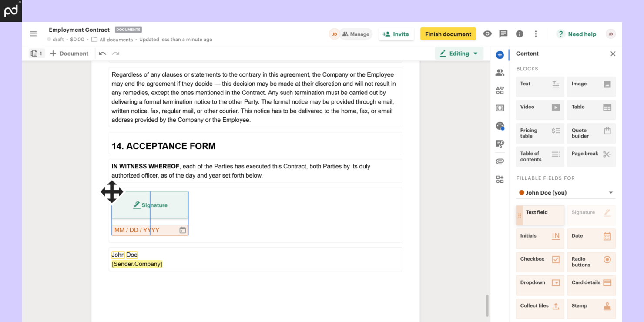Select the Stamp fillable field

pyautogui.click(x=591, y=309)
